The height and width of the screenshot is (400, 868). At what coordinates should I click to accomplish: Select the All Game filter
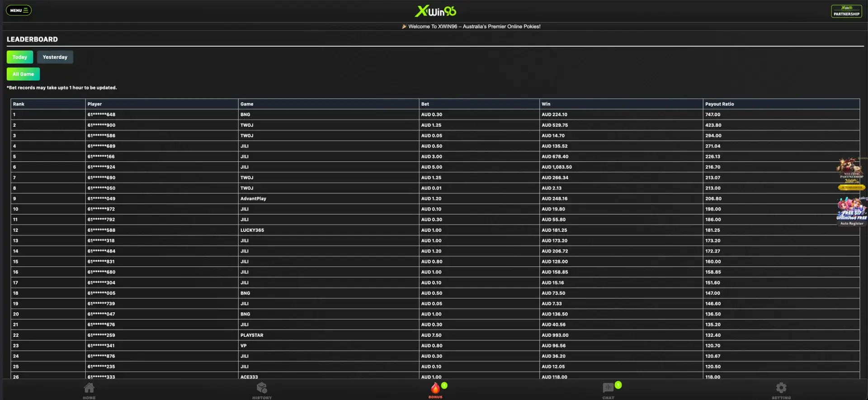[x=23, y=74]
